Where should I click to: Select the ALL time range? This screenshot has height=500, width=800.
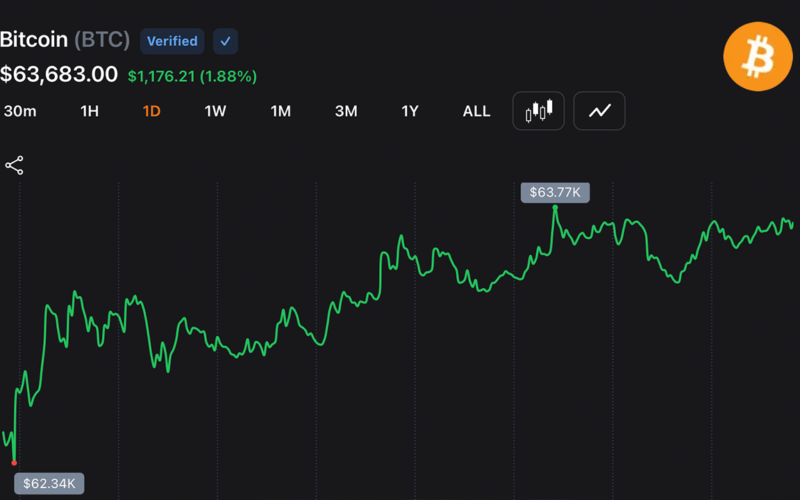point(477,111)
